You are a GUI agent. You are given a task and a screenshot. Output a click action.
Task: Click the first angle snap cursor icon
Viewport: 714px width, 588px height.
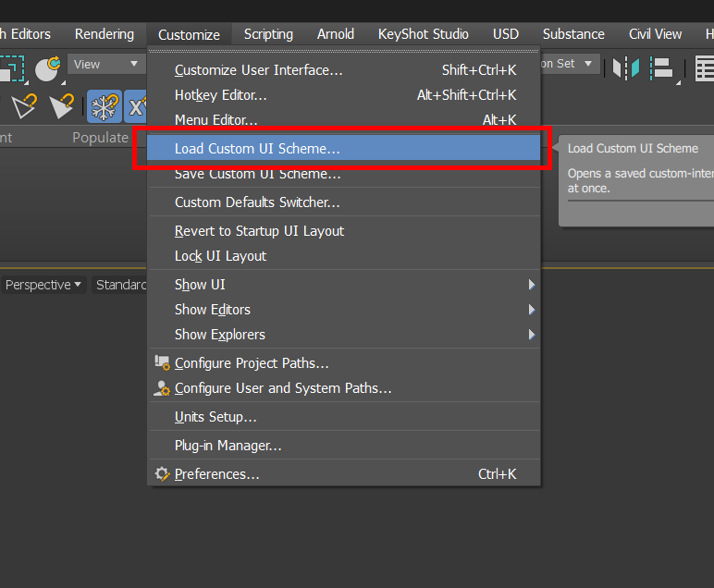pyautogui.click(x=24, y=106)
